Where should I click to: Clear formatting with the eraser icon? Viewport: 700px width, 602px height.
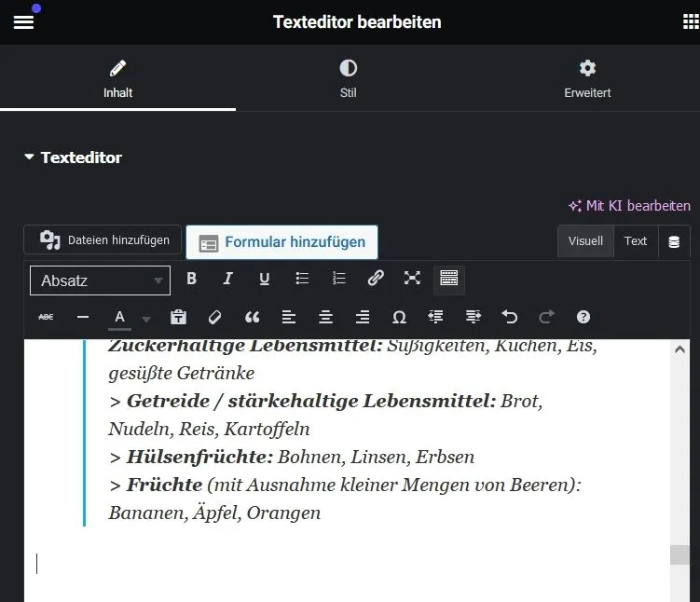[214, 317]
